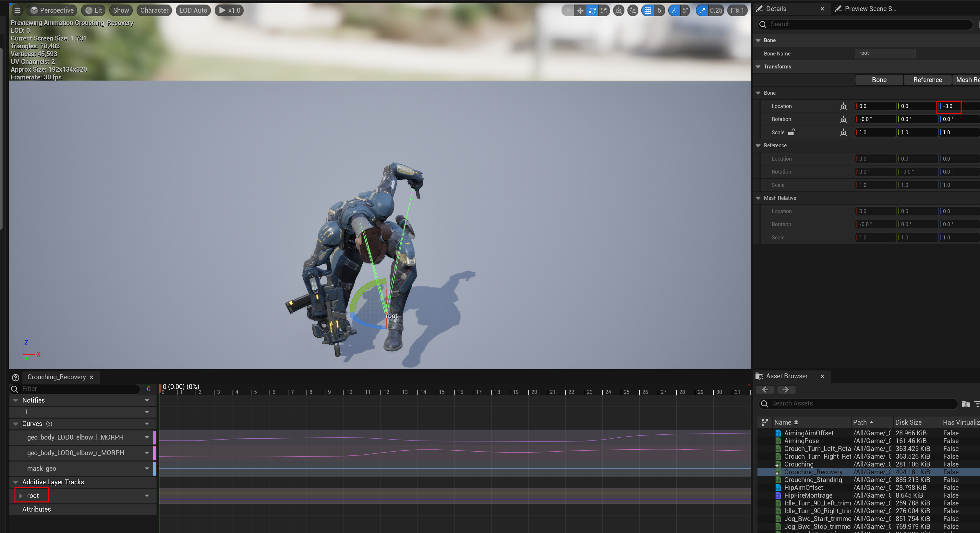Click the Show viewport button
Screen dimensions: 980x533
point(121,11)
